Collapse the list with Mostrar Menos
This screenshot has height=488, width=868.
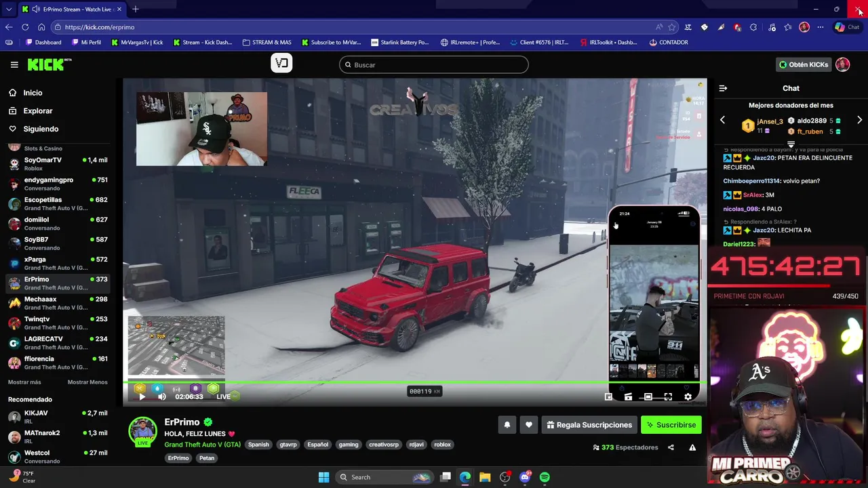coord(87,382)
